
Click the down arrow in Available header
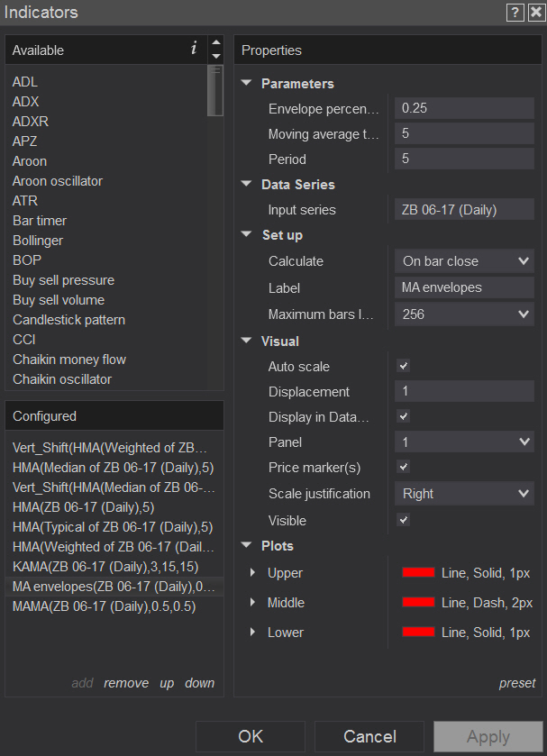pos(215,57)
